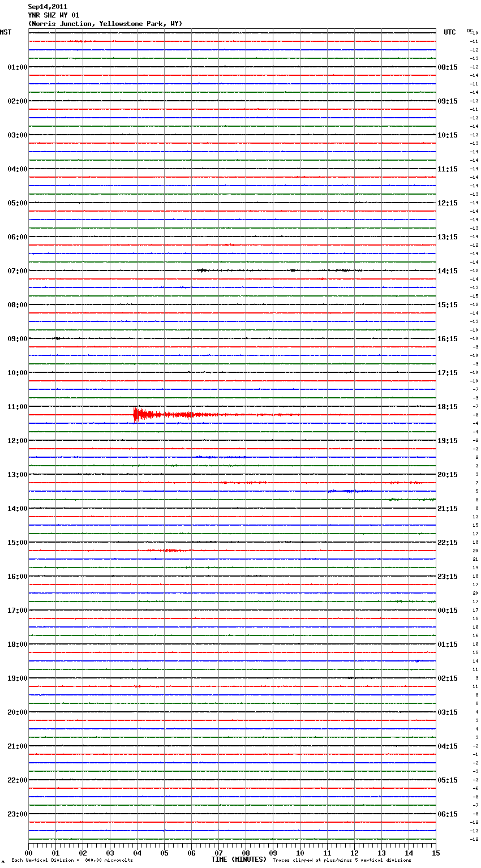Select the 08:00 MST time label
The image size is (481, 868).
[17, 305]
